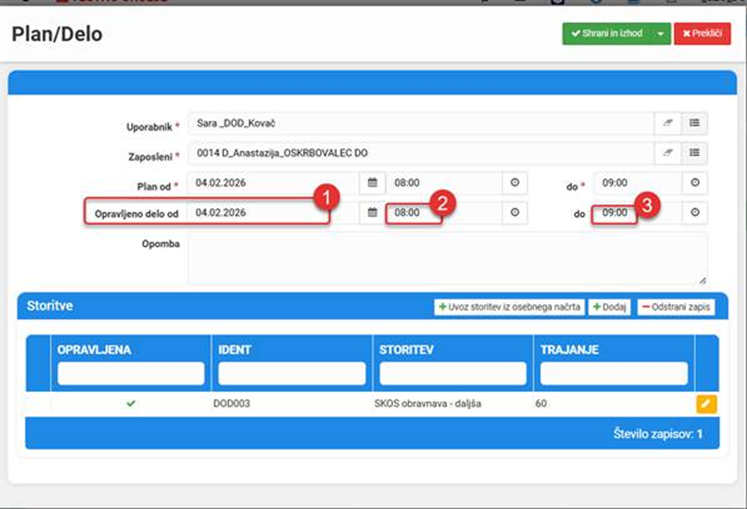747x509 pixels.
Task: Open clock picker for Opravljeno delo start time
Action: (515, 213)
